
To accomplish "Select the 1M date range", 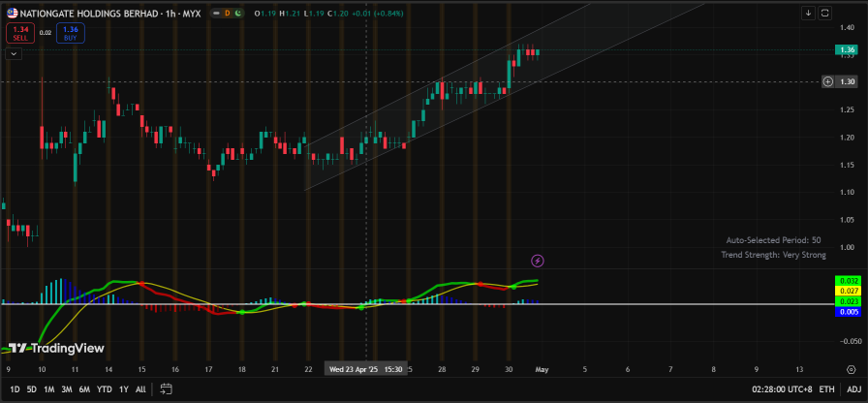I will (48, 389).
